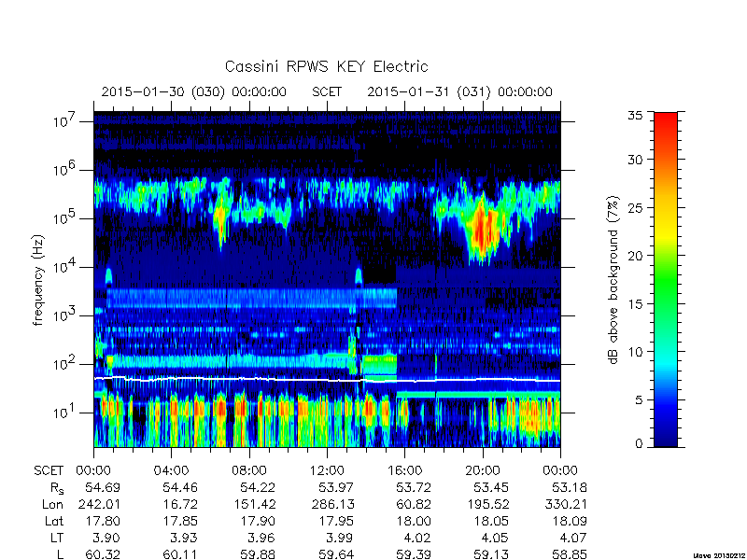This screenshot has height=560, width=747.
Task: Select the start timestamp "2015-01-30 (030) 00:00:00"
Action: 194,91
